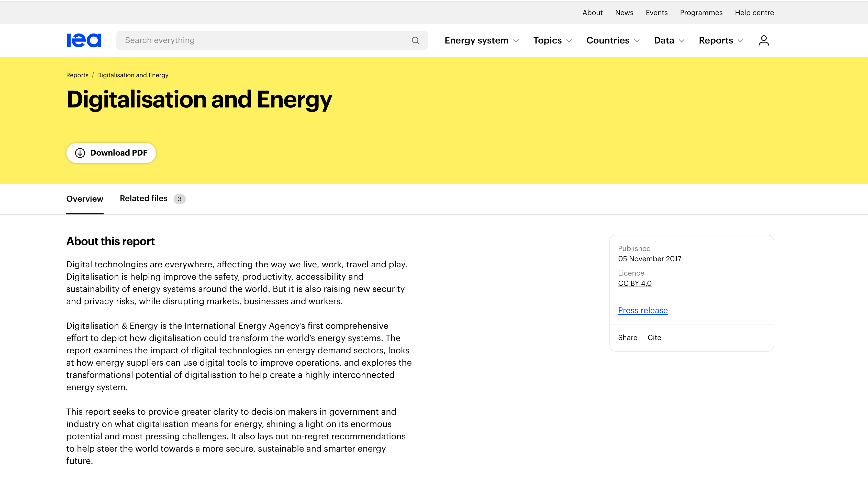Open the Events page
This screenshot has width=868, height=480.
(x=656, y=13)
